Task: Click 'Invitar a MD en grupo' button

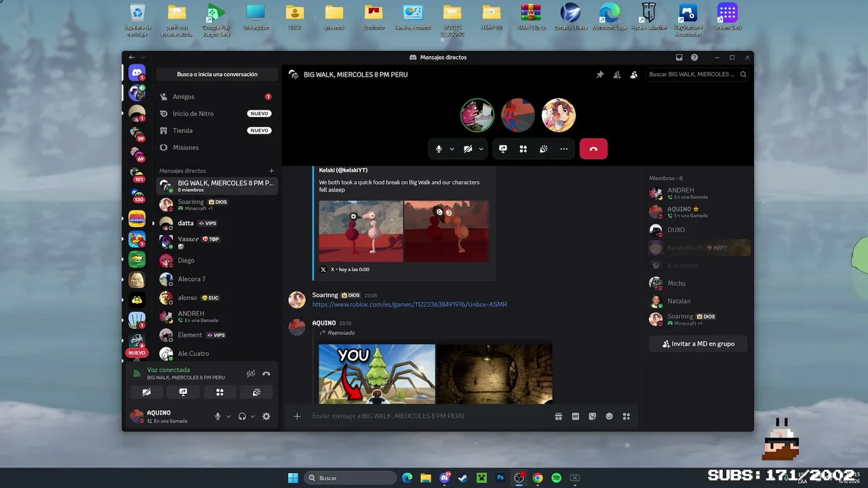Action: click(698, 344)
